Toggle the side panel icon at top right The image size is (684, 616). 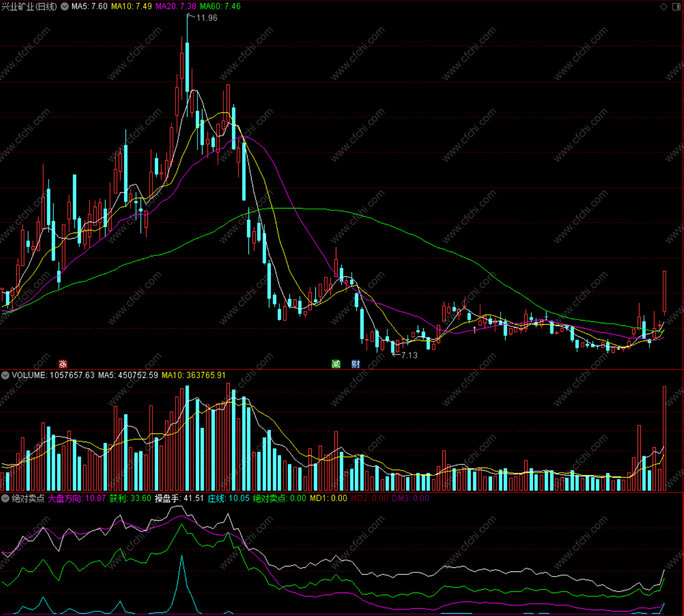point(676,6)
